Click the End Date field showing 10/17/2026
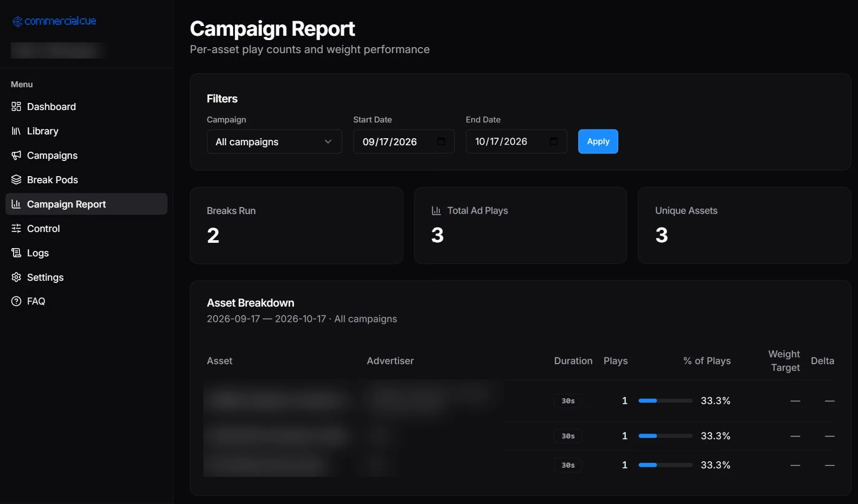Viewport: 858px width, 504px height. (516, 141)
